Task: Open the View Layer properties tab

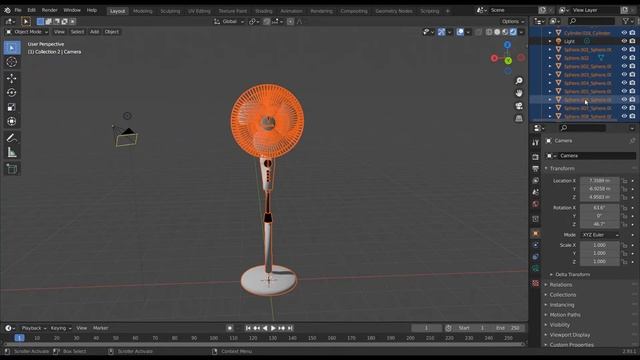Action: [x=536, y=180]
